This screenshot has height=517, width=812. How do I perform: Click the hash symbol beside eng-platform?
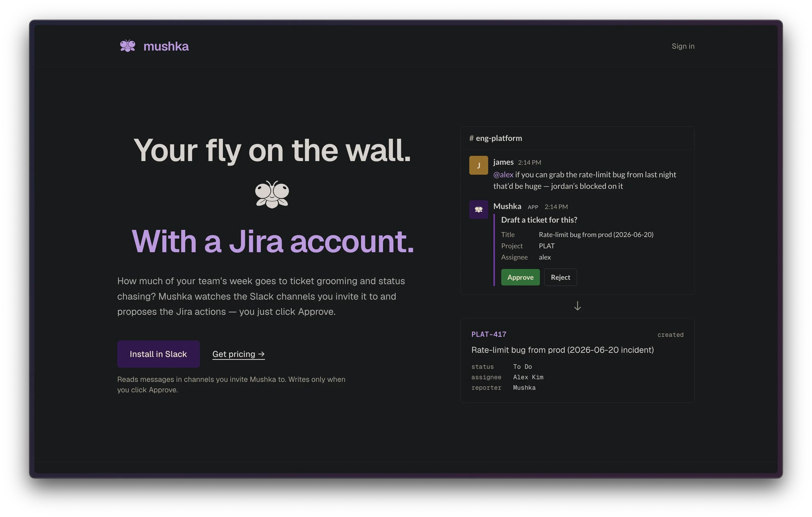pos(471,138)
